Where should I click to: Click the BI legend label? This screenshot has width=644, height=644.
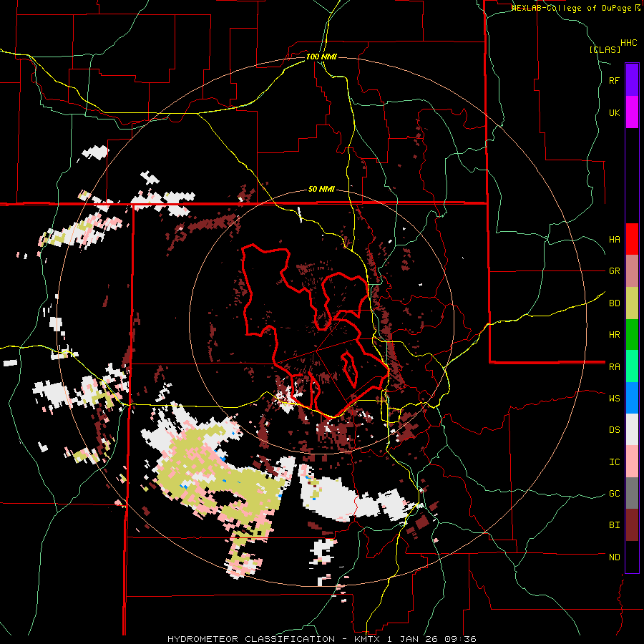614,525
